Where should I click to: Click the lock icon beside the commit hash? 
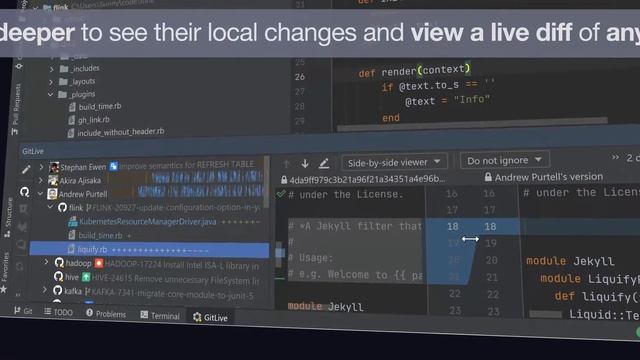284,180
